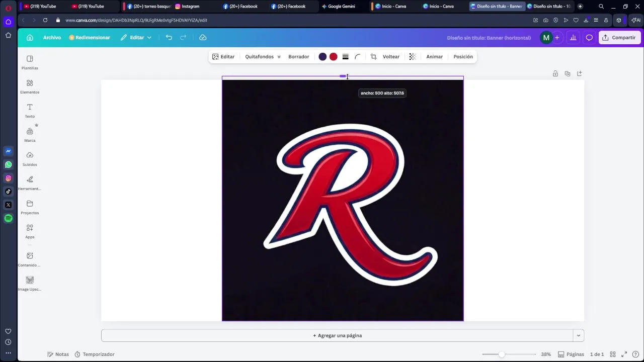This screenshot has height=362, width=644.
Task: Click Animar button
Action: (435, 57)
